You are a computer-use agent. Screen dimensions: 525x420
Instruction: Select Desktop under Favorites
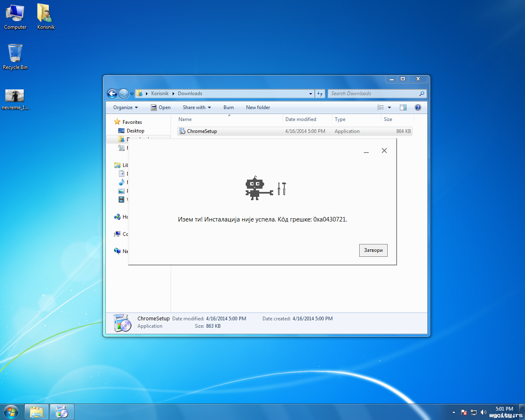pos(135,131)
